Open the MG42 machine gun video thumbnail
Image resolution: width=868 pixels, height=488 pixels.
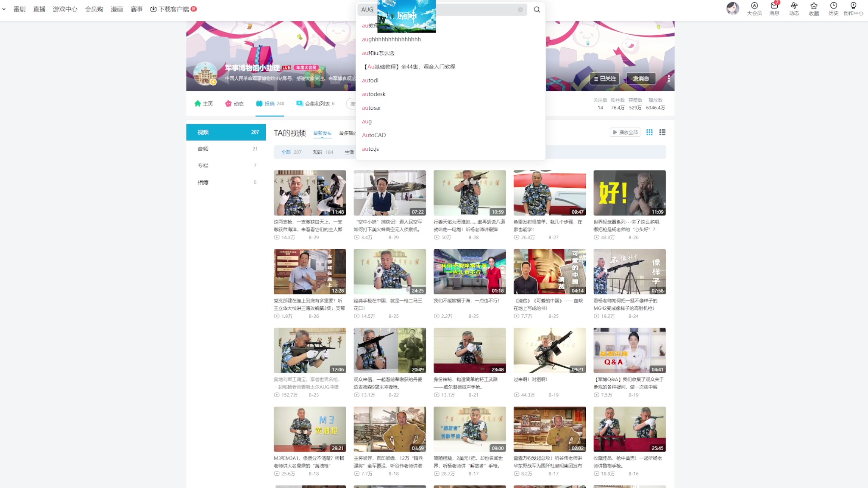click(629, 272)
